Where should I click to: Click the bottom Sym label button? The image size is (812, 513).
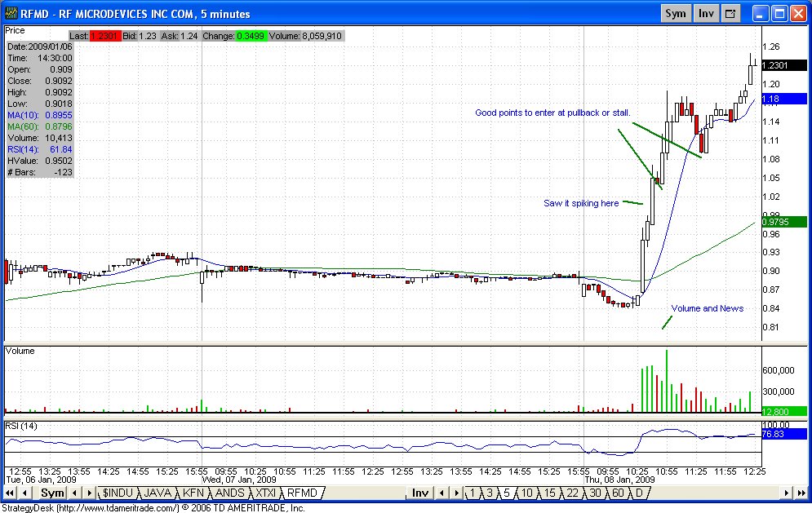pyautogui.click(x=52, y=493)
